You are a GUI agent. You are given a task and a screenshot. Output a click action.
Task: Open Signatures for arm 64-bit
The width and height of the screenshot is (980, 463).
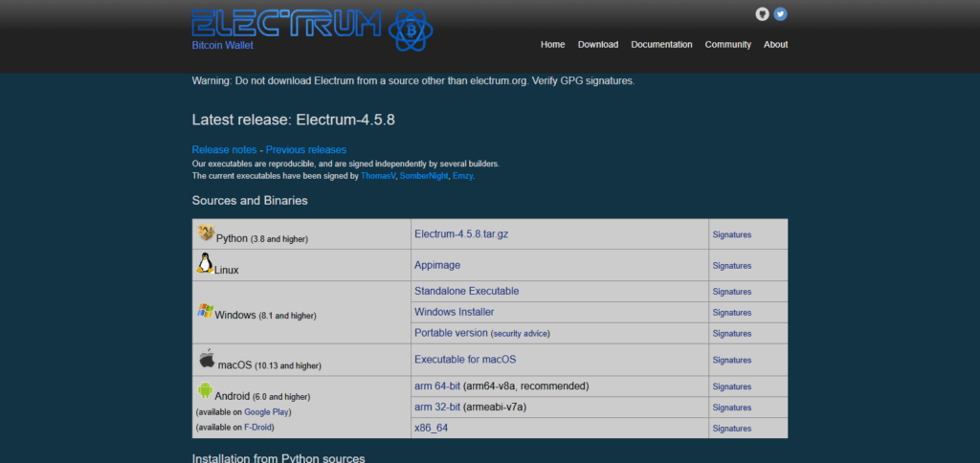click(732, 386)
